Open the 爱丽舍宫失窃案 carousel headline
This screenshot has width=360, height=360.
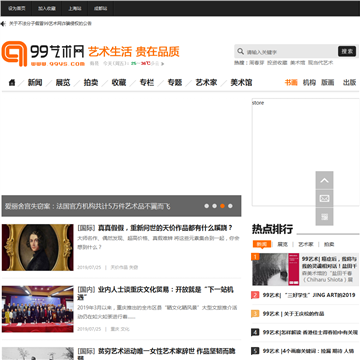click(87, 206)
